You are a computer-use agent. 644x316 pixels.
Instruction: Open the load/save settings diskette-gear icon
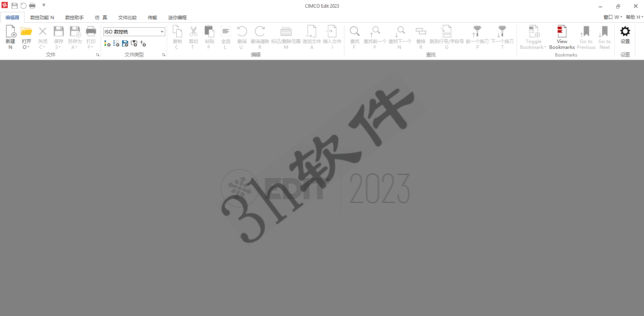tap(125, 44)
